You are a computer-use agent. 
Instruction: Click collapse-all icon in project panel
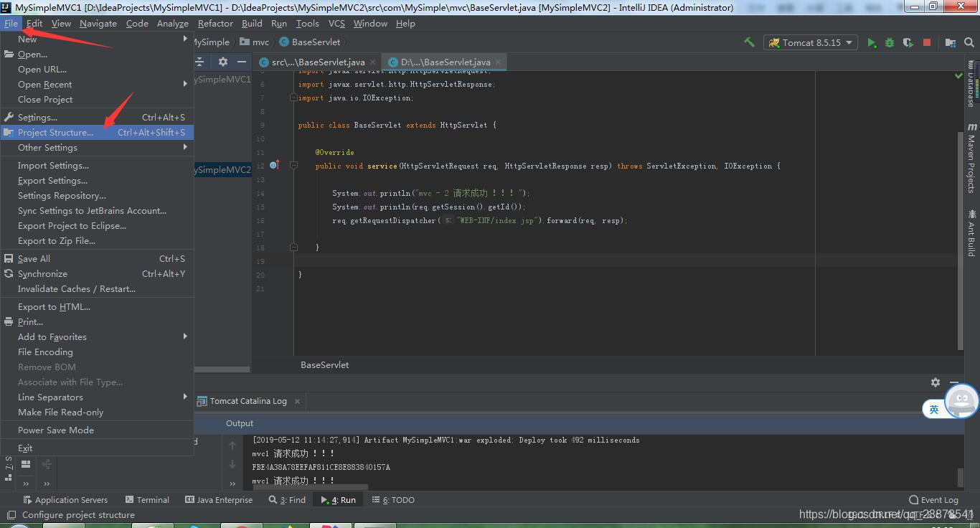200,62
